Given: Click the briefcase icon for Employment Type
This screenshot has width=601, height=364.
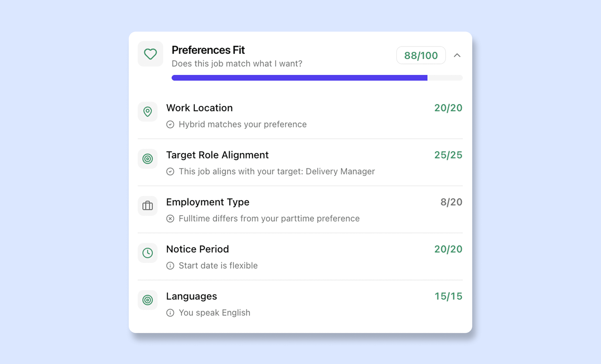Looking at the screenshot, I should [x=148, y=206].
